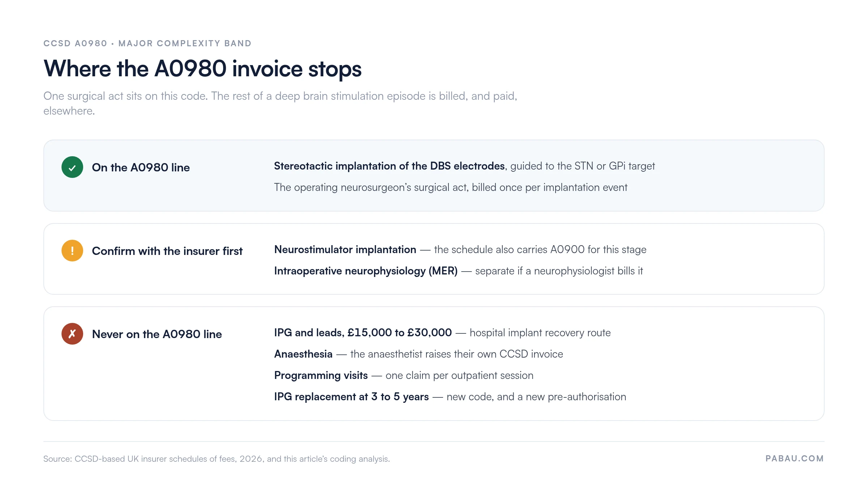Screen dimensions: 868x499
Task: Click 'Stereotactic implantation of the DBS electrodes' text
Action: pos(389,166)
